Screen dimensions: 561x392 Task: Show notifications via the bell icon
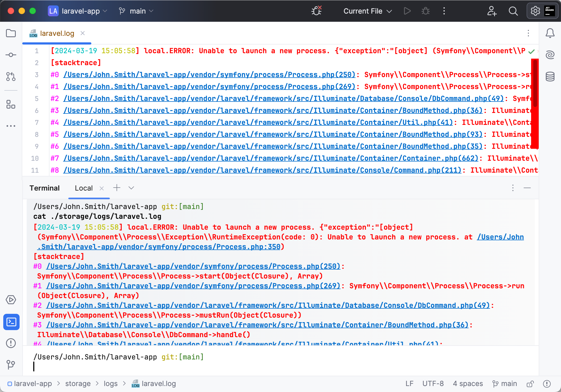(x=550, y=33)
